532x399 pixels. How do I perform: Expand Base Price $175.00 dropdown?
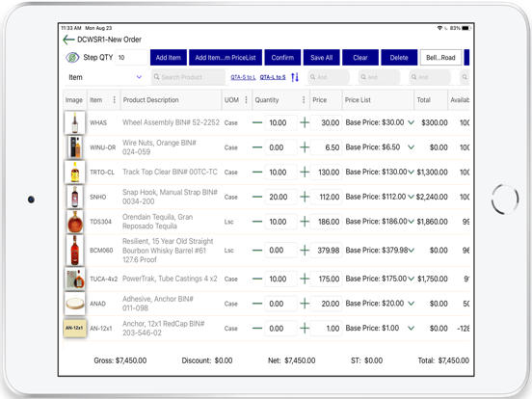click(x=411, y=279)
